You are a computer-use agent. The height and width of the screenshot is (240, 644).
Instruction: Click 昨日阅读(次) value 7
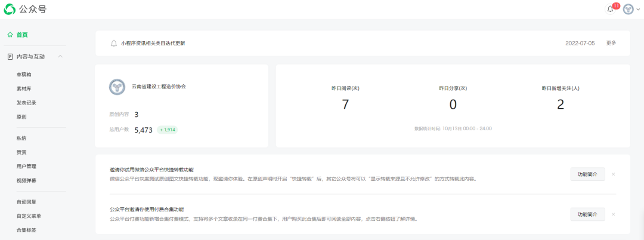[x=345, y=104]
